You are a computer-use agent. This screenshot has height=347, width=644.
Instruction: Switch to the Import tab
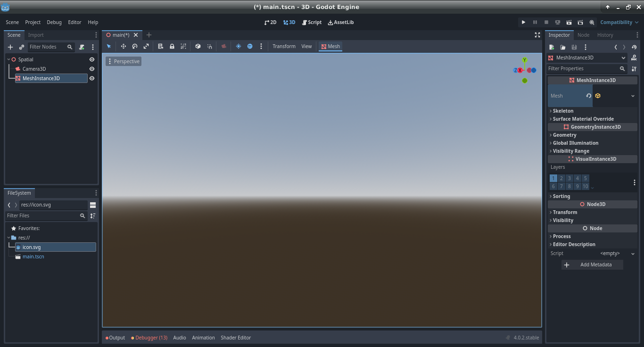(36, 35)
